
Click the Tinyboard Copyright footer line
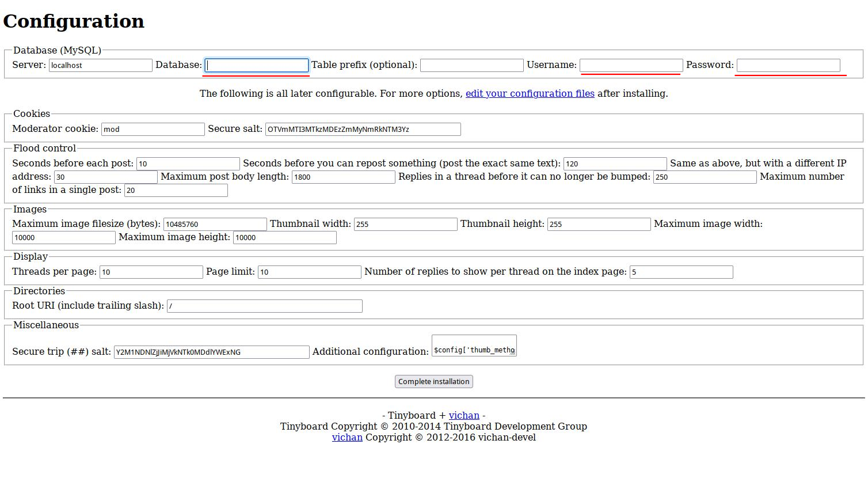tap(433, 426)
